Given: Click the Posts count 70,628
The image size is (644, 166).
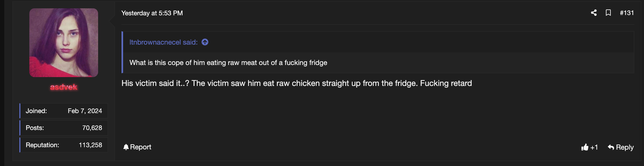Looking at the screenshot, I should tap(92, 128).
